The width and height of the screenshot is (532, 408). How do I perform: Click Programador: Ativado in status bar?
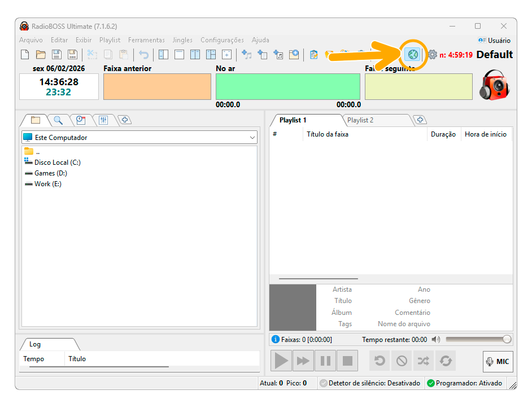point(465,383)
